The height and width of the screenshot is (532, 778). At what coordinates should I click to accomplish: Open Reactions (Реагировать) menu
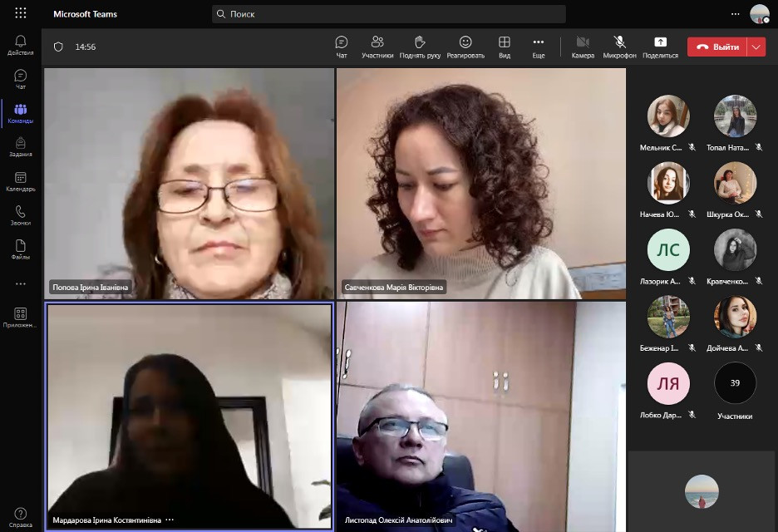click(465, 47)
